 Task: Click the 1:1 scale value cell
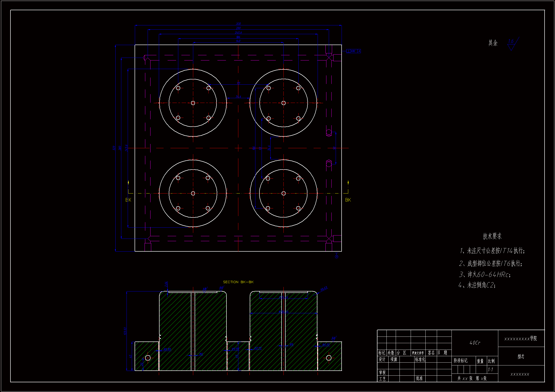coord(490,370)
